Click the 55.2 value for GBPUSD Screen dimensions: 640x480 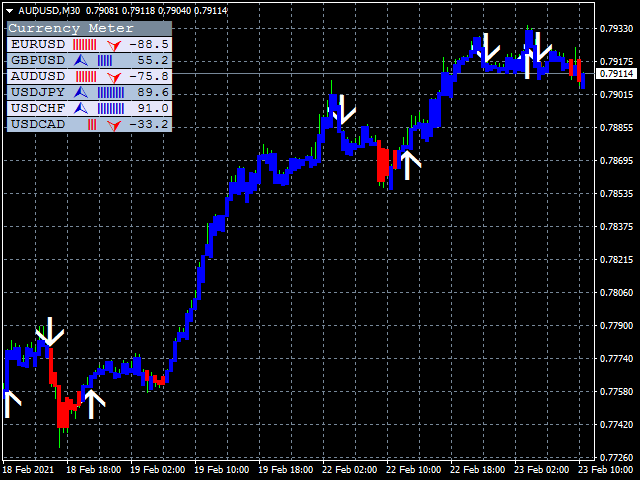(153, 60)
